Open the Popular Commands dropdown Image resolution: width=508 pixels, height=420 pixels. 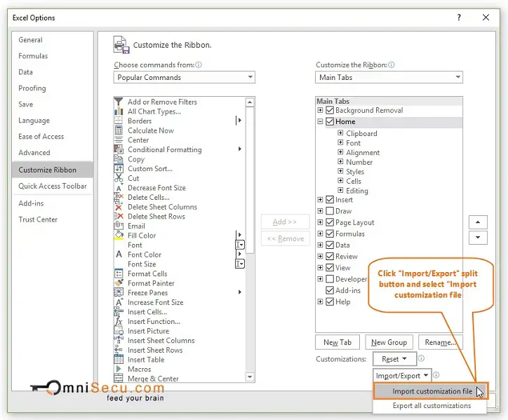click(x=184, y=77)
